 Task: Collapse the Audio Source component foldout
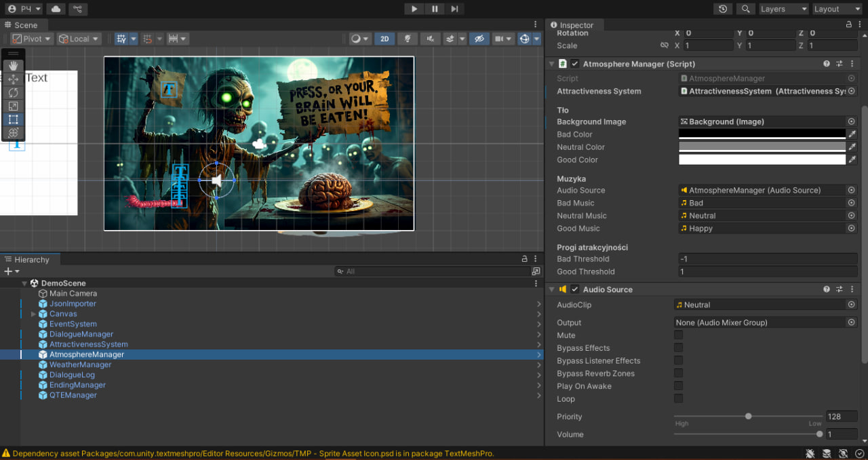click(551, 289)
